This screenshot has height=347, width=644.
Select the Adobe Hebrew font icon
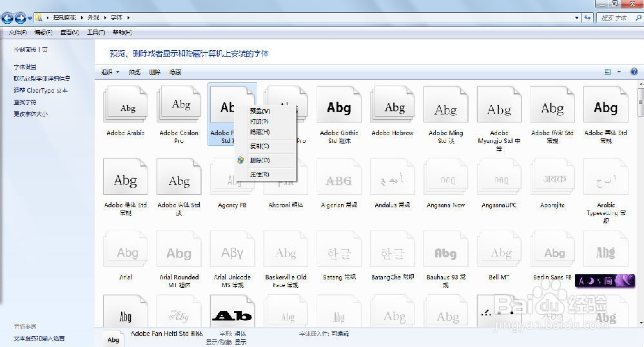(393, 104)
